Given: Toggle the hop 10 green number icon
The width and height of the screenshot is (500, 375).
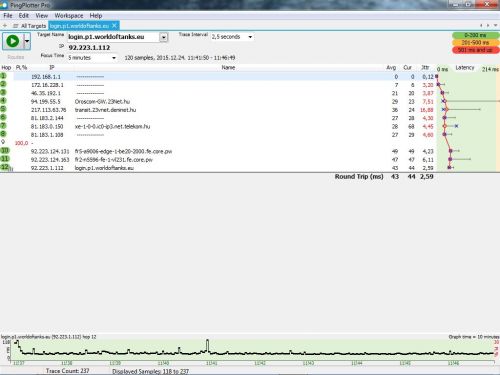Looking at the screenshot, I should click(5, 151).
